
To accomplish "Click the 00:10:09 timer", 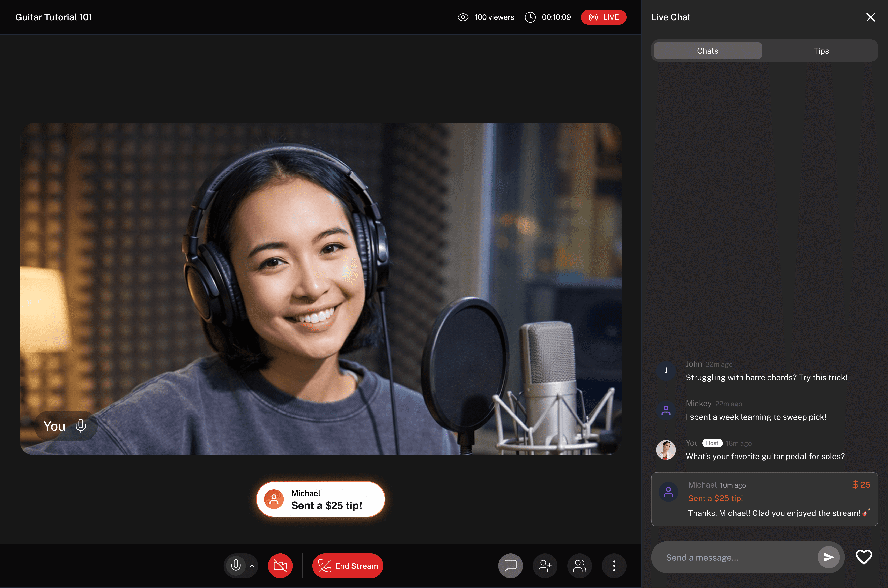I will pyautogui.click(x=556, y=17).
